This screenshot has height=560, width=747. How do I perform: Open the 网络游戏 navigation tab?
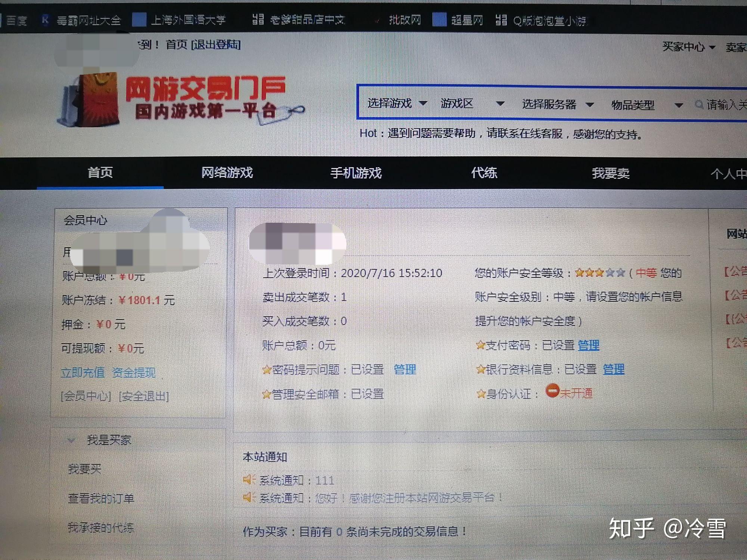(x=227, y=172)
